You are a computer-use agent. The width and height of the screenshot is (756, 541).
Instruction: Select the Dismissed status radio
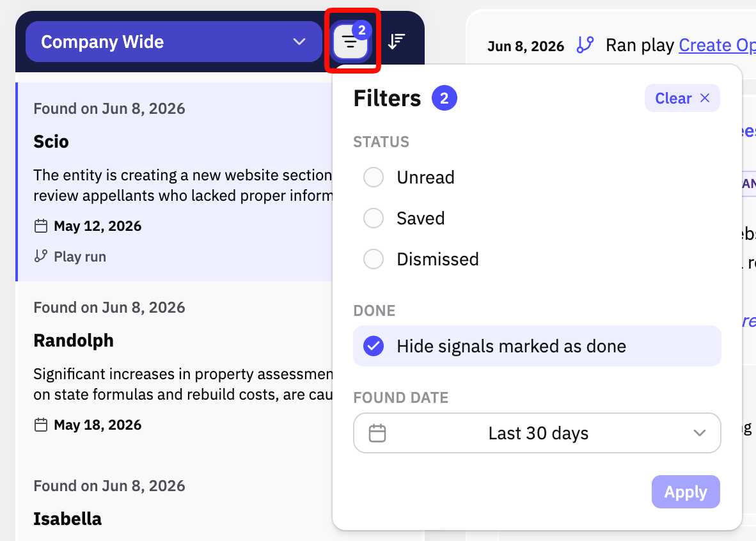click(374, 259)
